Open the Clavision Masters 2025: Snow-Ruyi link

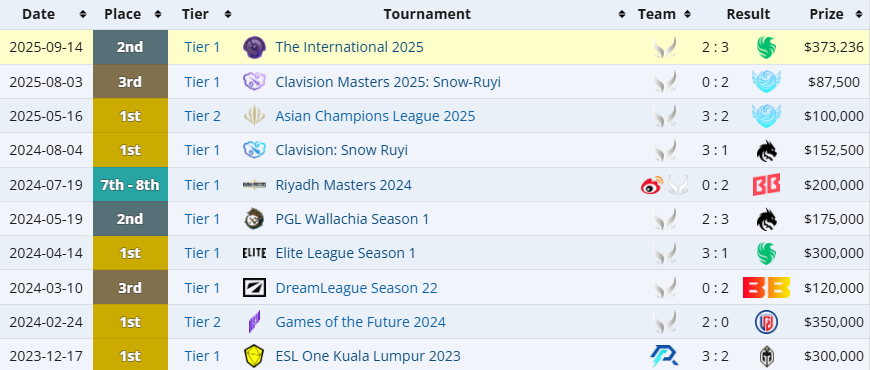tap(388, 82)
